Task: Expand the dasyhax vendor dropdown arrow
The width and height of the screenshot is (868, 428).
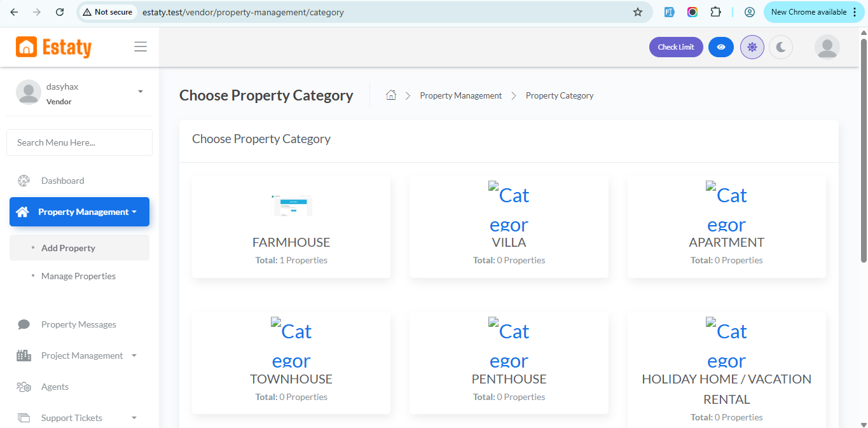Action: tap(141, 92)
